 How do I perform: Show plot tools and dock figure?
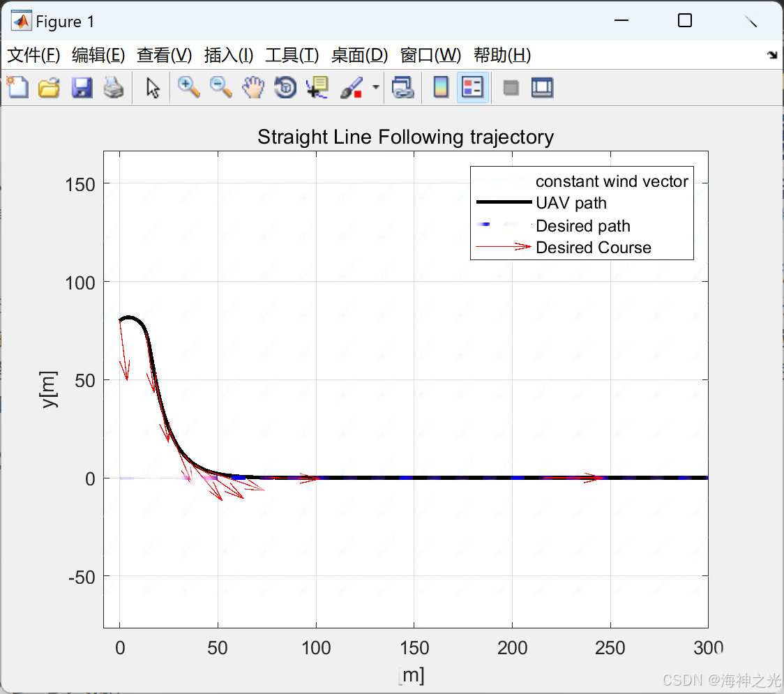pyautogui.click(x=542, y=87)
